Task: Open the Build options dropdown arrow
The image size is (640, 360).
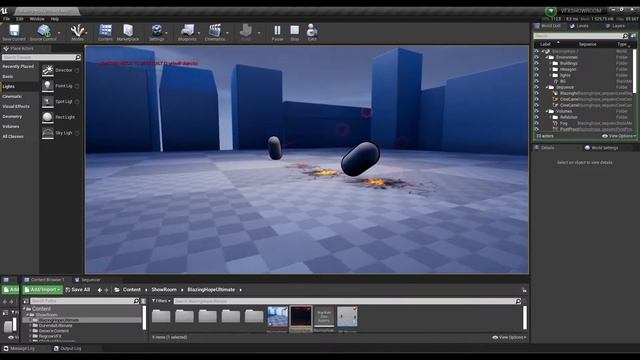Action: coord(259,33)
